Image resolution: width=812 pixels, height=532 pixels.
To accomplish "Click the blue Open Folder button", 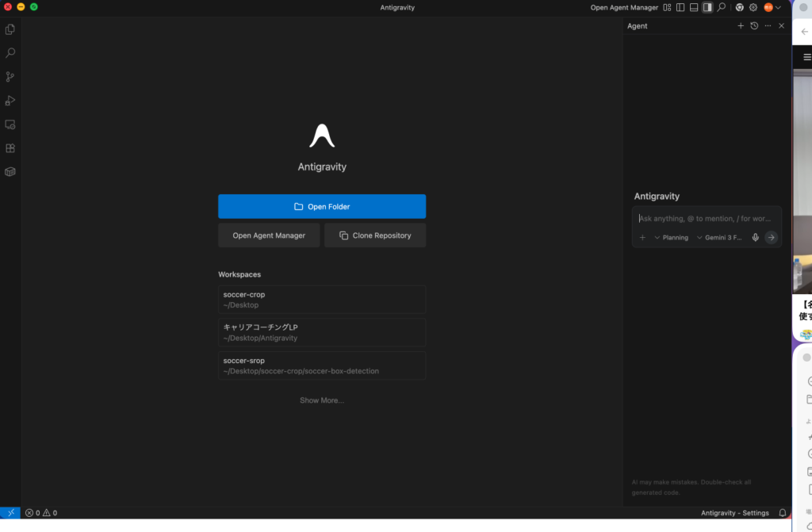I will (322, 206).
